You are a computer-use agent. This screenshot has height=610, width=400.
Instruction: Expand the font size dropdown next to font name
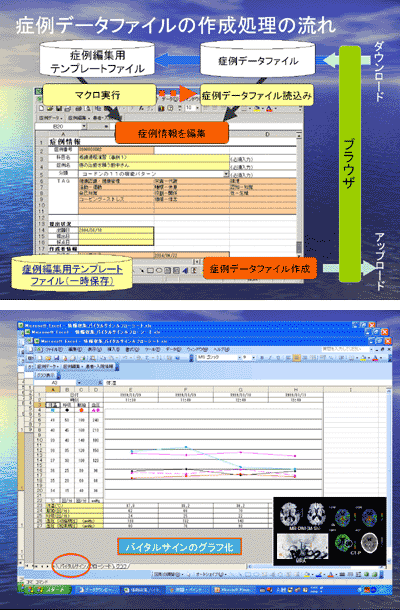pyautogui.click(x=254, y=358)
